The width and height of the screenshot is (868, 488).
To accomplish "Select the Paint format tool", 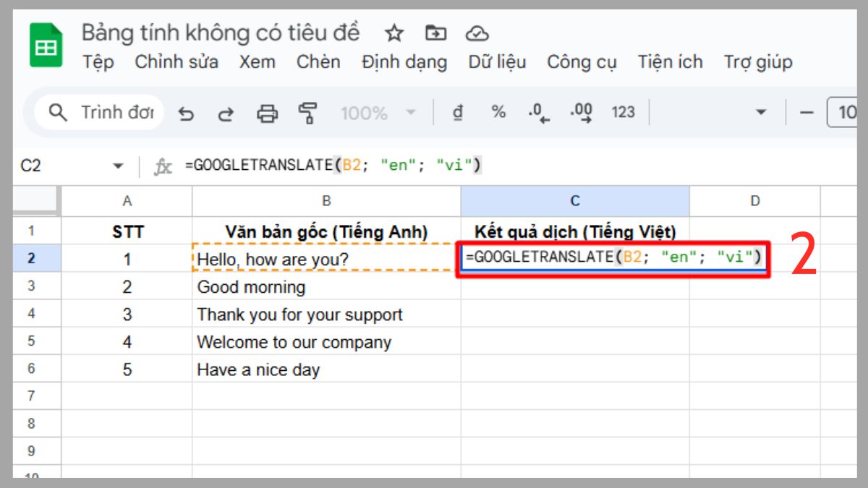I will (307, 113).
